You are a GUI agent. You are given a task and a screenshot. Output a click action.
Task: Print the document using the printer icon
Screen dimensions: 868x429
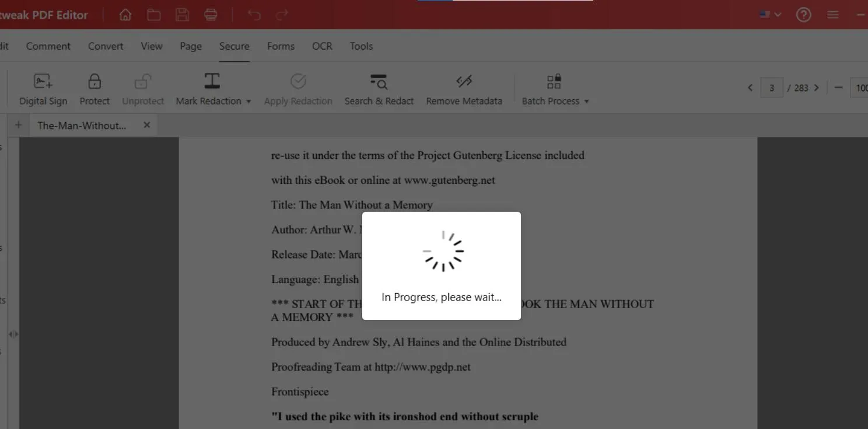pos(211,15)
